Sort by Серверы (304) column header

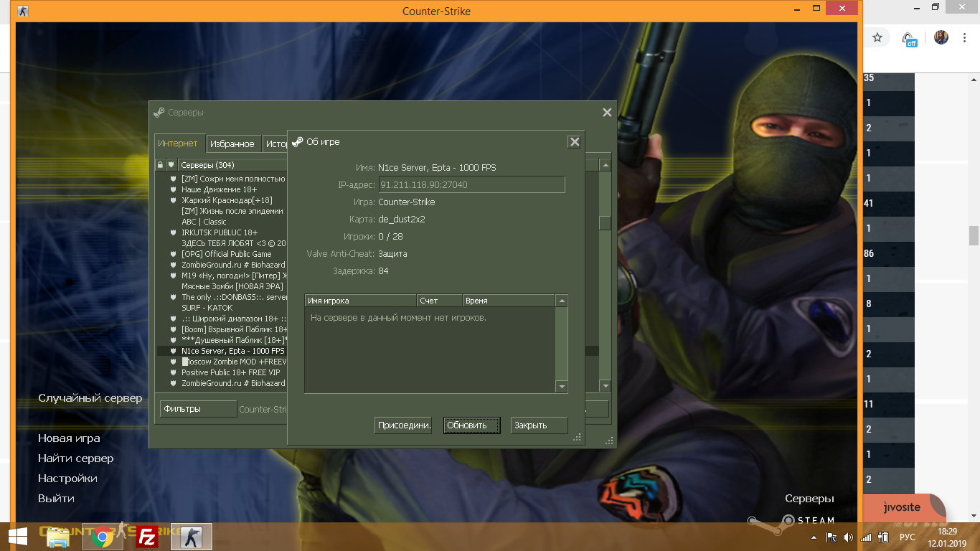point(232,165)
